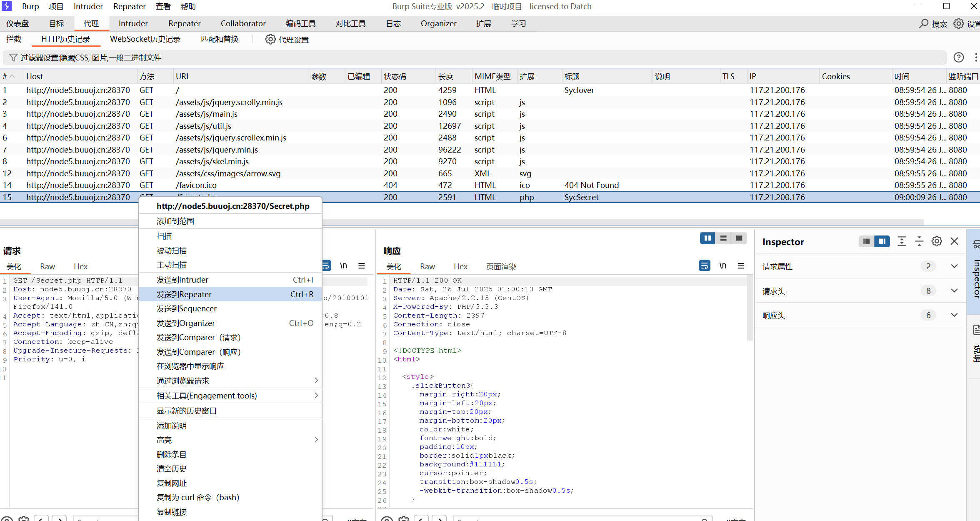Switch to 匹配和替换 tab

pos(220,39)
